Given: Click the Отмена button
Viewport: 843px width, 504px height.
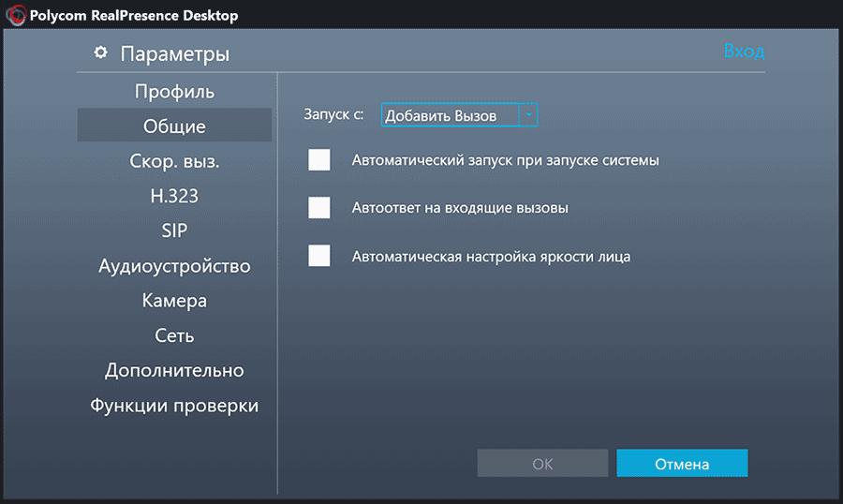Looking at the screenshot, I should [x=682, y=463].
